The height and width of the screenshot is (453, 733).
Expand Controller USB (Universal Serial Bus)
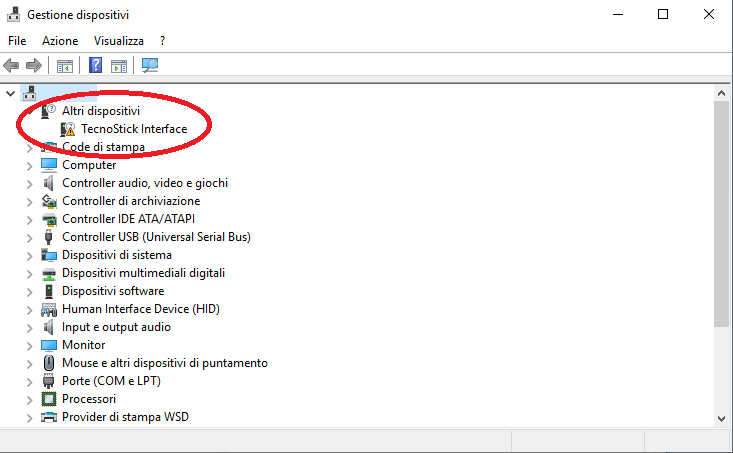tap(29, 238)
